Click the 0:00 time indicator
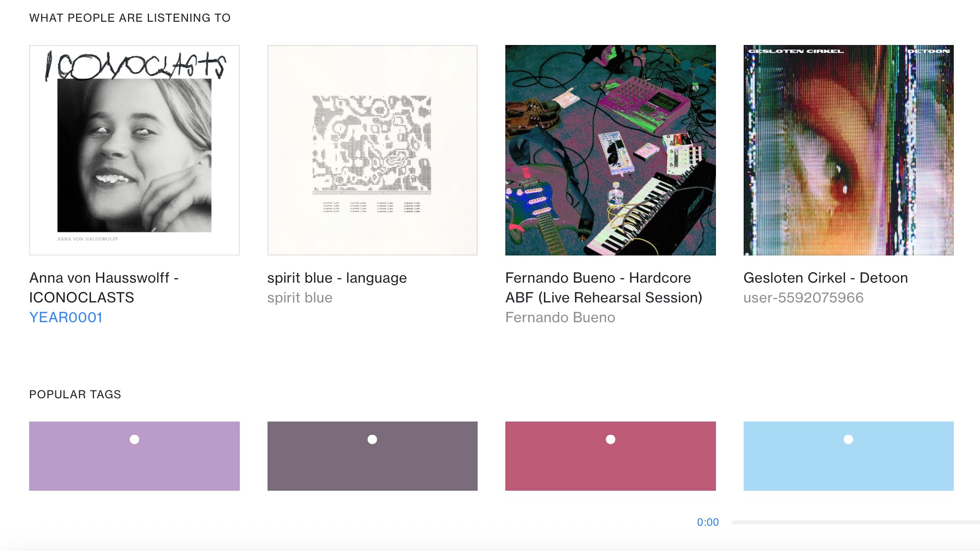980x551 pixels. point(708,522)
